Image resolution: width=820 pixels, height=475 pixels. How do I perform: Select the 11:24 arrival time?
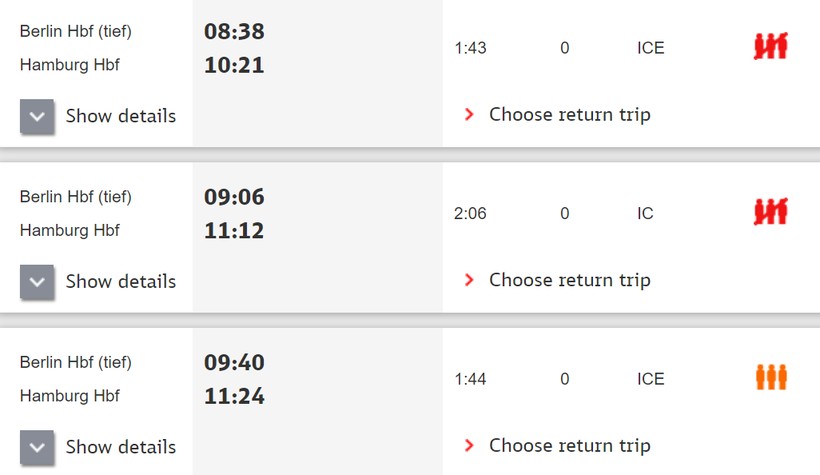point(234,397)
